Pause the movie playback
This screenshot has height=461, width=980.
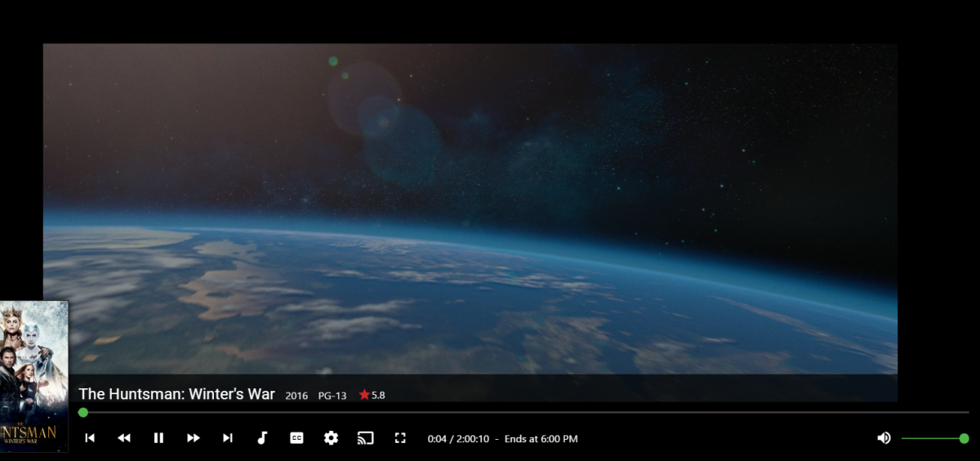(158, 438)
